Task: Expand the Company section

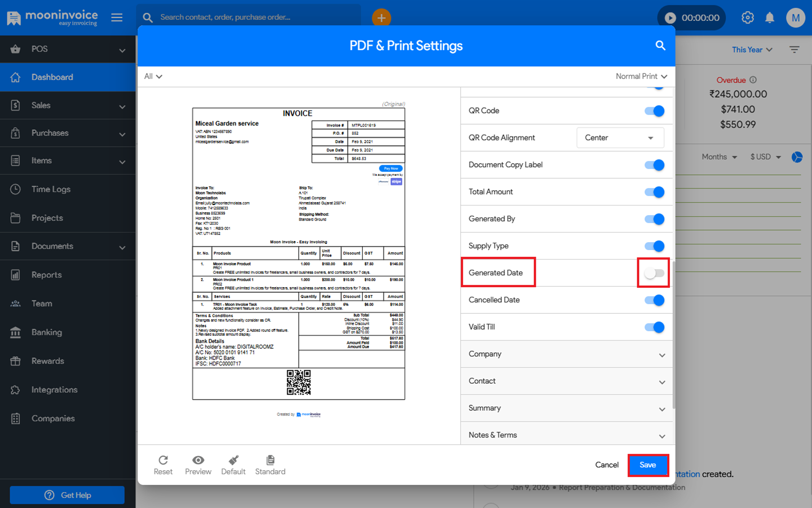Action: coord(566,354)
